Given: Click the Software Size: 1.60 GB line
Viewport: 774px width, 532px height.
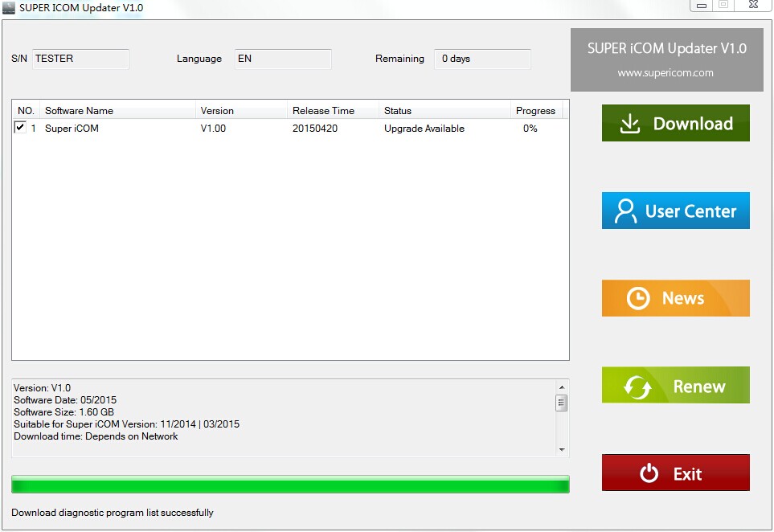Looking at the screenshot, I should (63, 412).
